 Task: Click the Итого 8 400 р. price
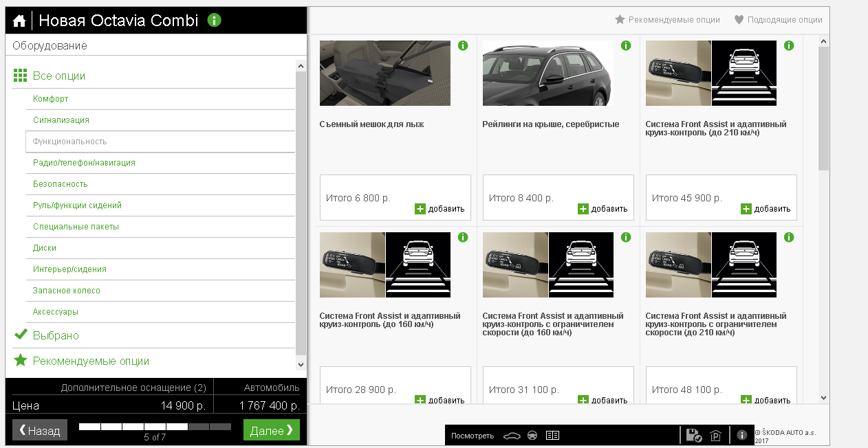pos(521,198)
